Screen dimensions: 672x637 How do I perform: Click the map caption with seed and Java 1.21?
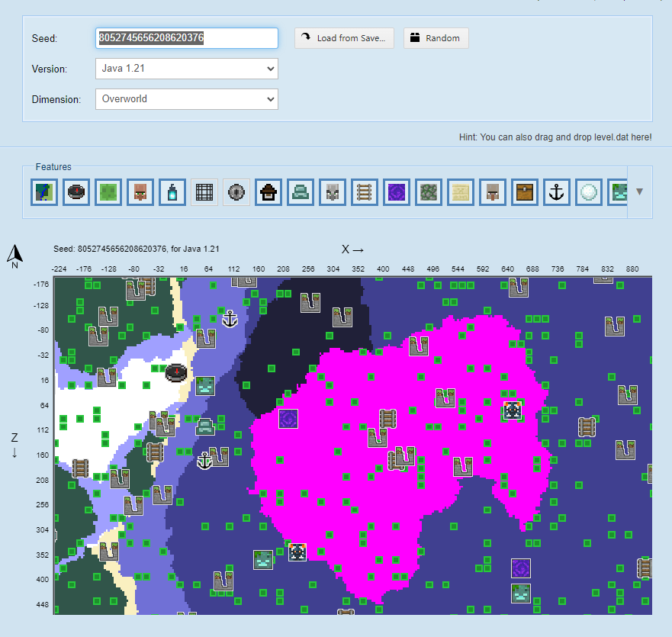(x=137, y=249)
